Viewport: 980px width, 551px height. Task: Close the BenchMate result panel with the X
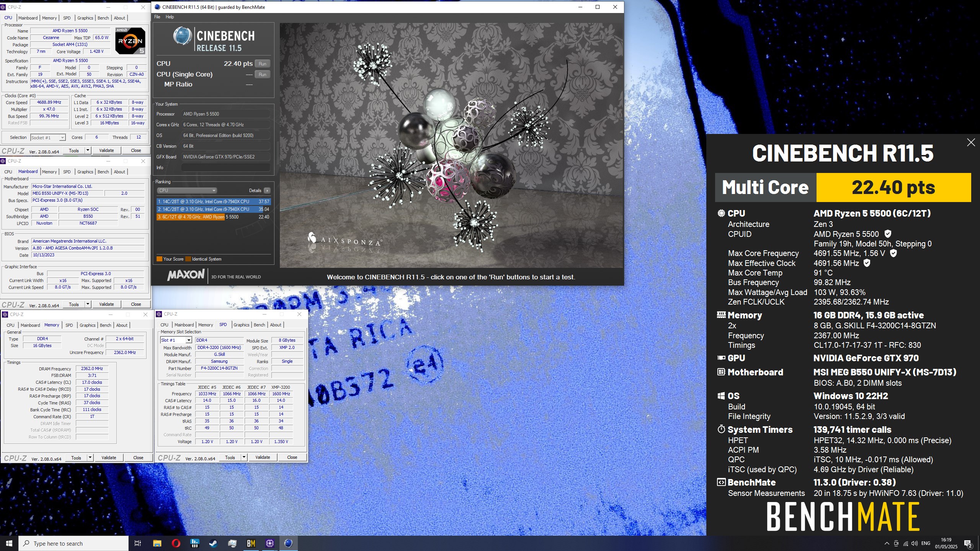click(971, 142)
